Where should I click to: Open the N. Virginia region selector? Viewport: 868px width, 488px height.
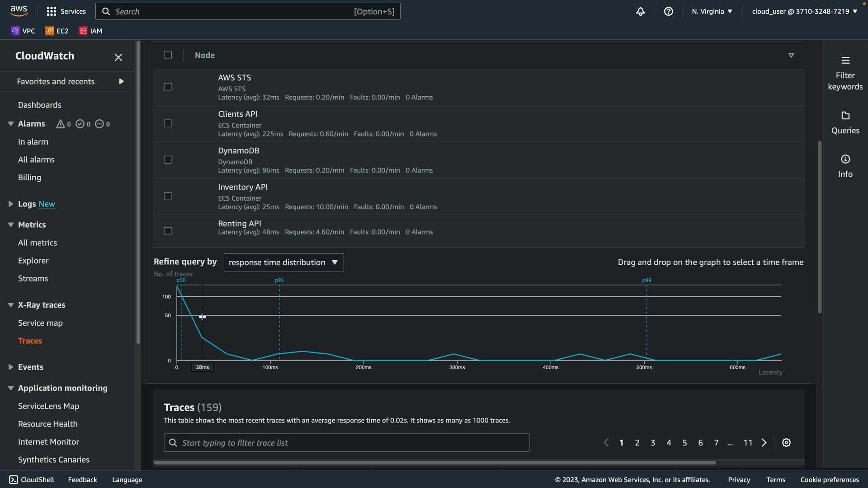[712, 11]
